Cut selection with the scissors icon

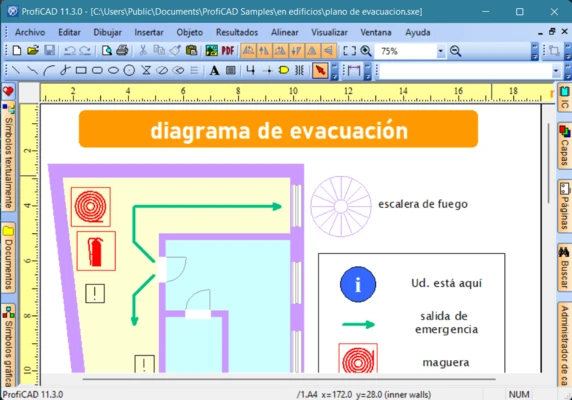(x=143, y=50)
